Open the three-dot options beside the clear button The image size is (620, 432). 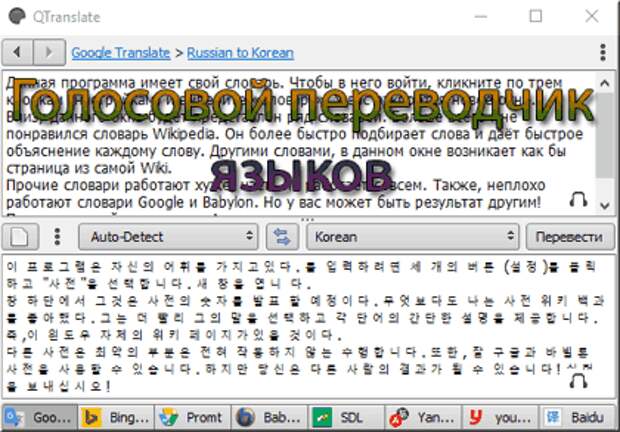point(56,238)
